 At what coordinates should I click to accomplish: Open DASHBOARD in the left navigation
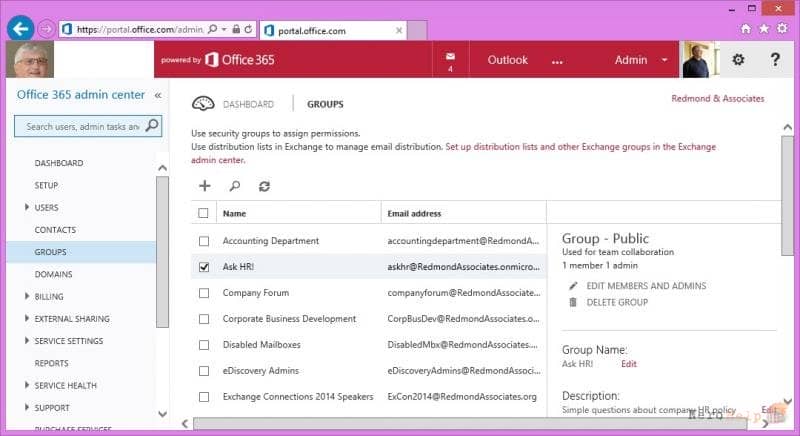pos(59,163)
